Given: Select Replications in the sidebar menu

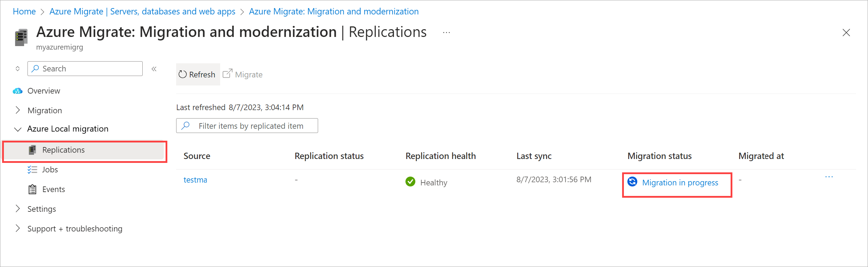Looking at the screenshot, I should coord(63,150).
